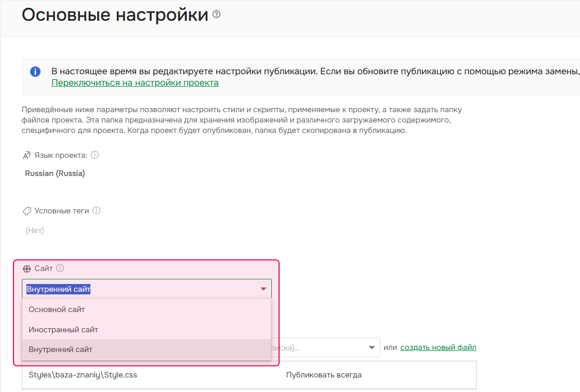
Task: Click the Условные теги tag icon
Action: 27,211
